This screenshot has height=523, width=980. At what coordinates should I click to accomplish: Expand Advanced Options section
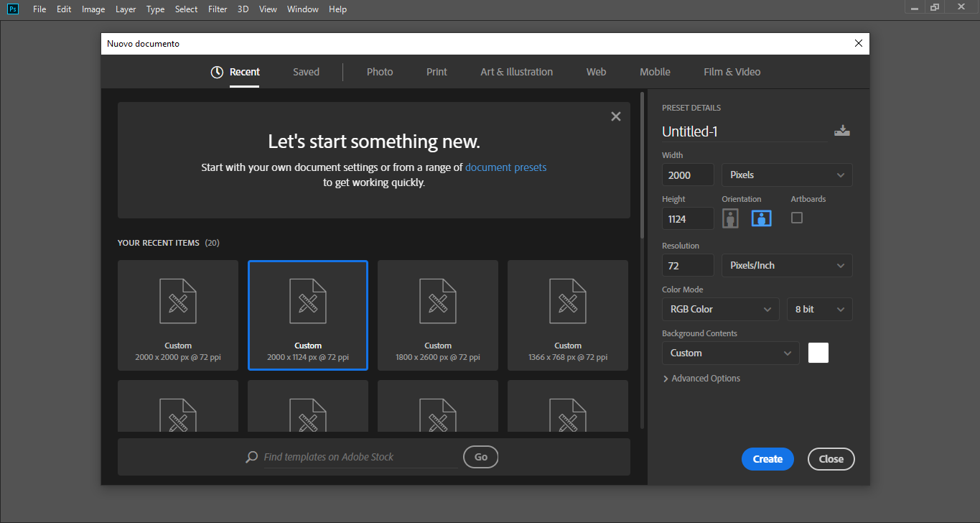pos(701,379)
